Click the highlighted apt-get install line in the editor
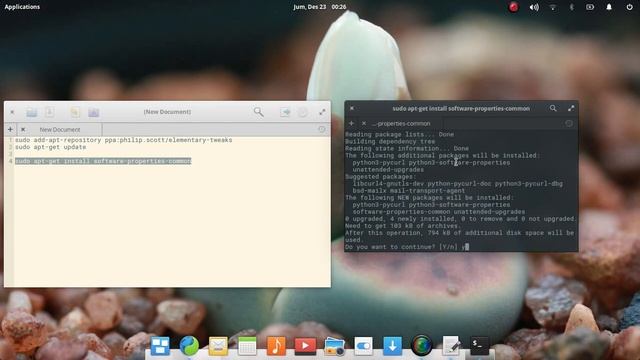The height and width of the screenshot is (360, 640). 103,161
